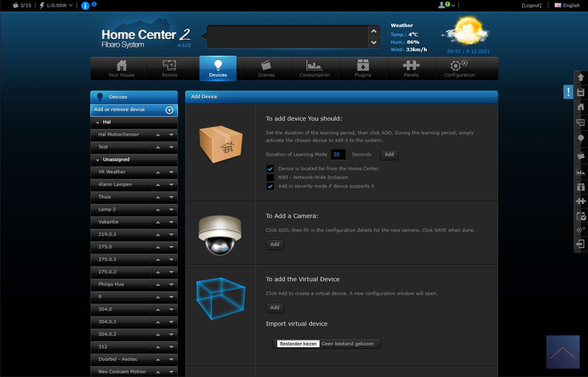
Task: Uncheck Add in security mode checkbox
Action: click(270, 186)
